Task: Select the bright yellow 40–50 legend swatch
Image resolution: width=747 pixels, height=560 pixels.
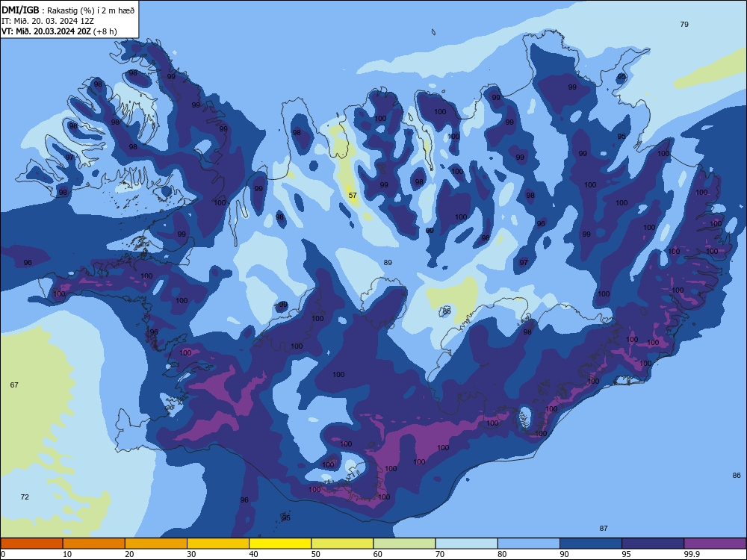Action: 280,544
